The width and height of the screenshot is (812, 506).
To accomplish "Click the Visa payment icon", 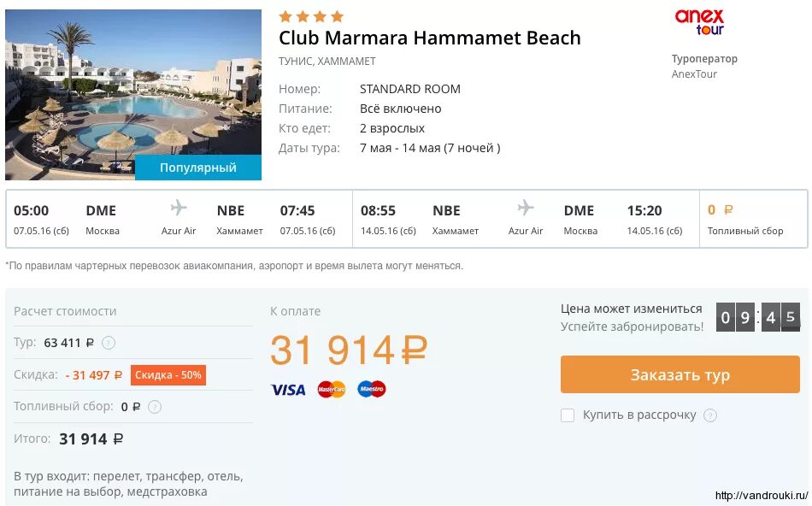I will (288, 390).
